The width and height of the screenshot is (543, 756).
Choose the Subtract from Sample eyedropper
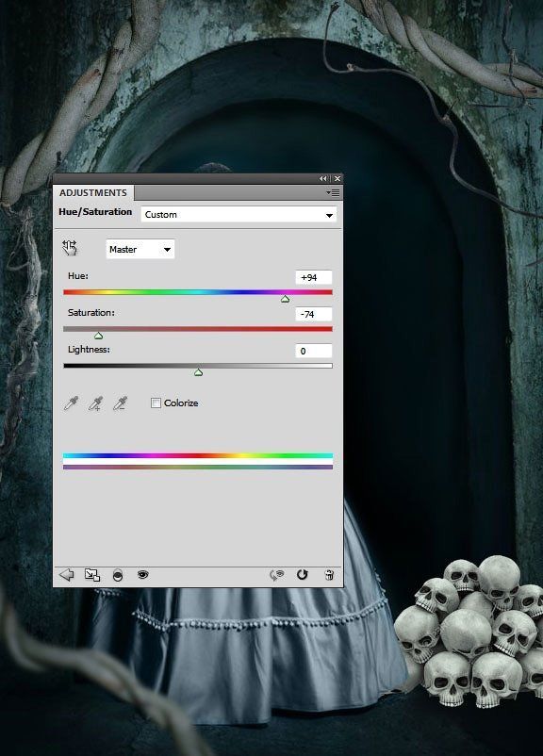pos(120,403)
